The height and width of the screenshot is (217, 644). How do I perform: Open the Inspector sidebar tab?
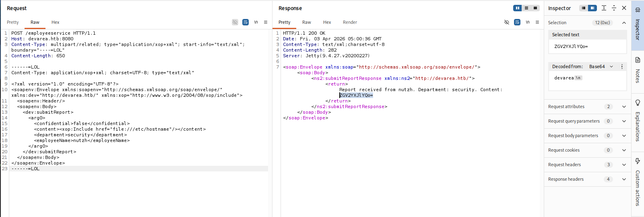(x=638, y=25)
